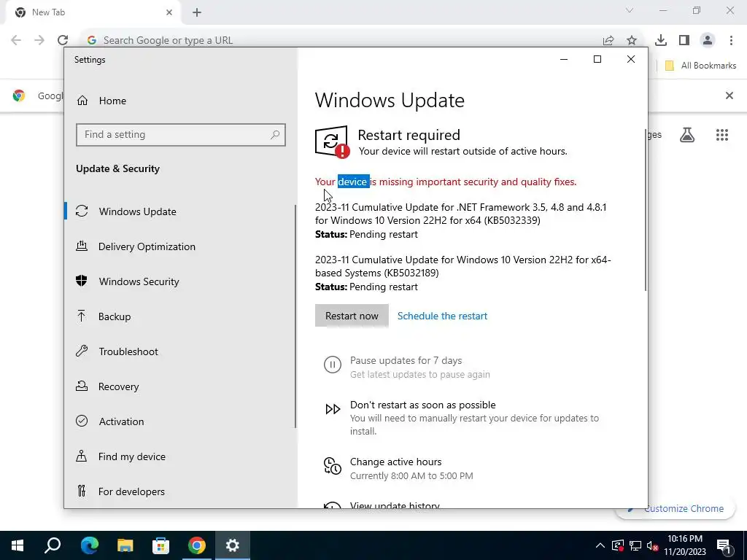The width and height of the screenshot is (747, 560).
Task: Open new Chrome tab with plus
Action: click(197, 12)
